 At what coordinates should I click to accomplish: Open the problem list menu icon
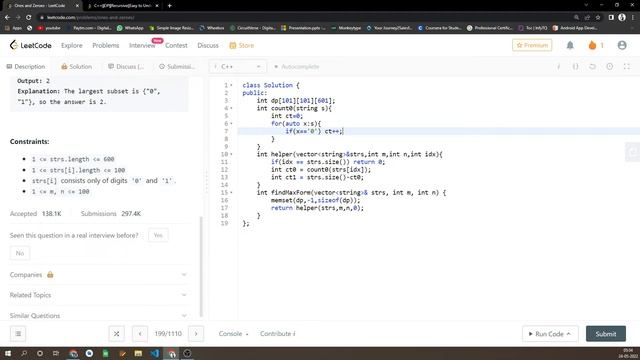tap(18, 333)
